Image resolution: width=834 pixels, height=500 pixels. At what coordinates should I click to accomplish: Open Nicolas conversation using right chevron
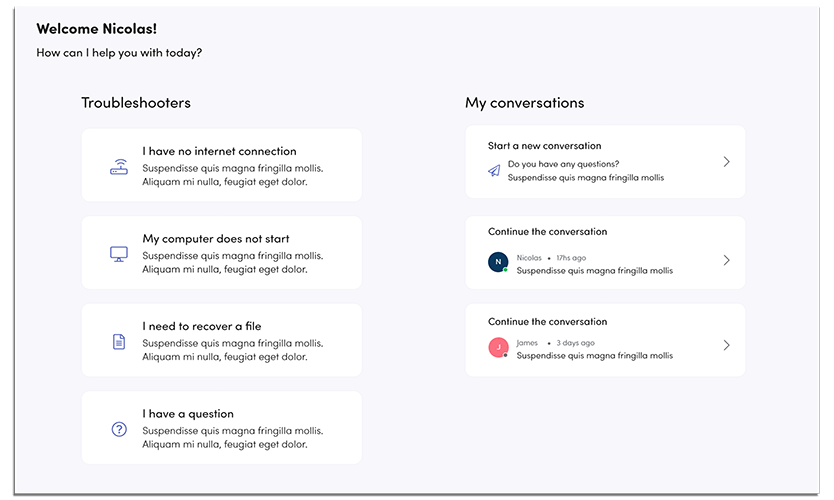pos(727,260)
